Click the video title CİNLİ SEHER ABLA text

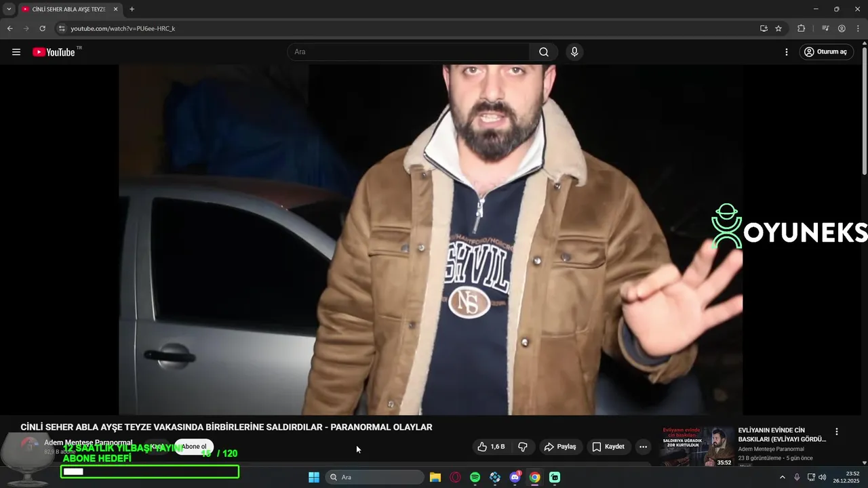(226, 427)
